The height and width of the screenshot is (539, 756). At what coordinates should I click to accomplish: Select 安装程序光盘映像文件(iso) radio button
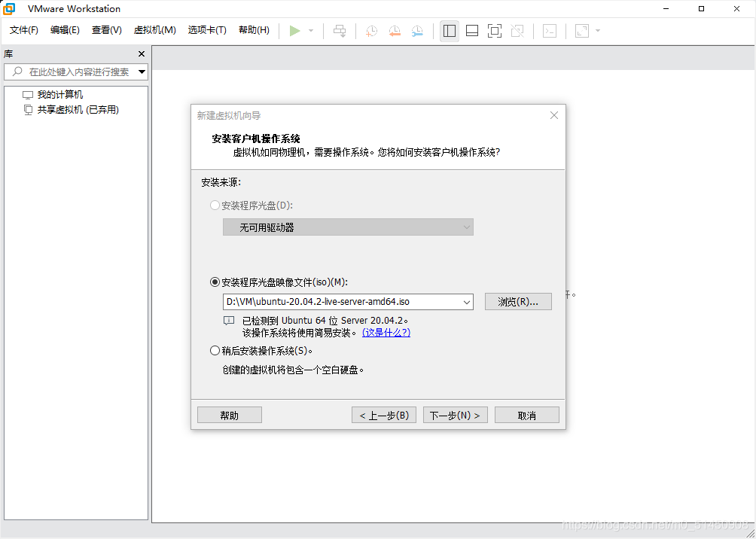click(x=215, y=282)
